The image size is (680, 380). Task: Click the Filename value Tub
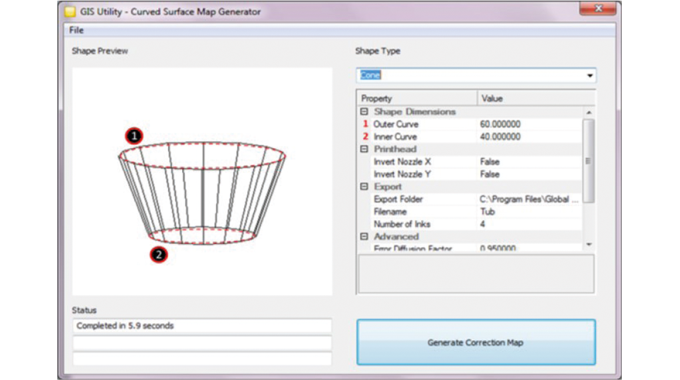pos(487,212)
